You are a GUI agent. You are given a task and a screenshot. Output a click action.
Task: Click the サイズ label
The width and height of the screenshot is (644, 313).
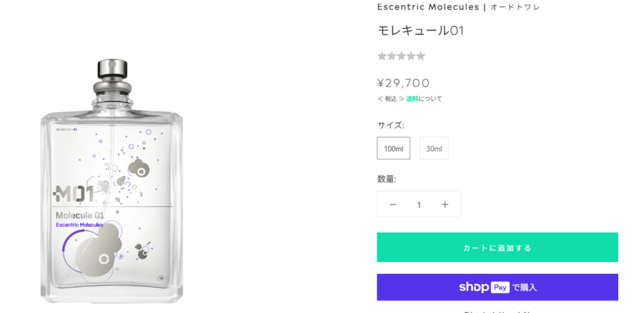[x=391, y=125]
